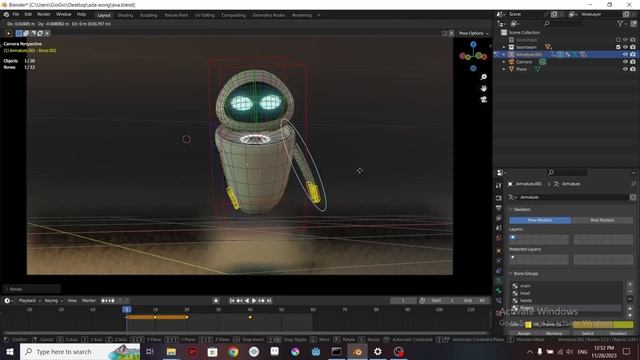Jump to the timeline end frame
The width and height of the screenshot is (640, 360).
click(x=269, y=301)
